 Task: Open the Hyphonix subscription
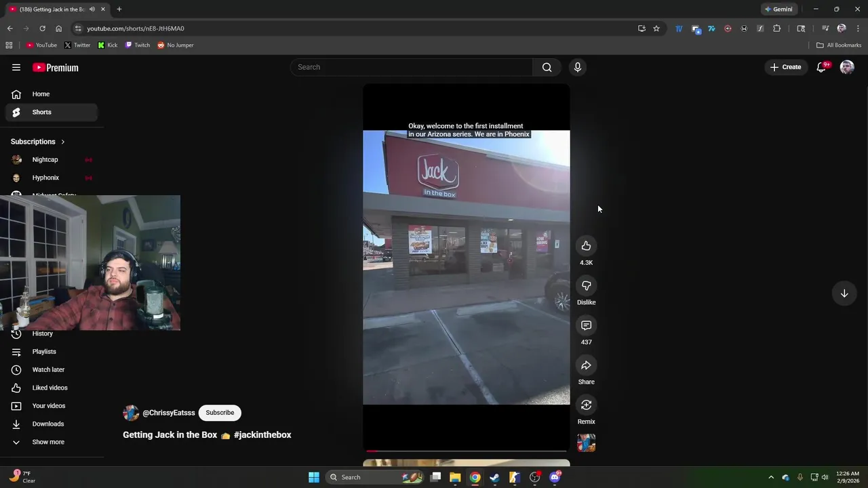pyautogui.click(x=51, y=178)
